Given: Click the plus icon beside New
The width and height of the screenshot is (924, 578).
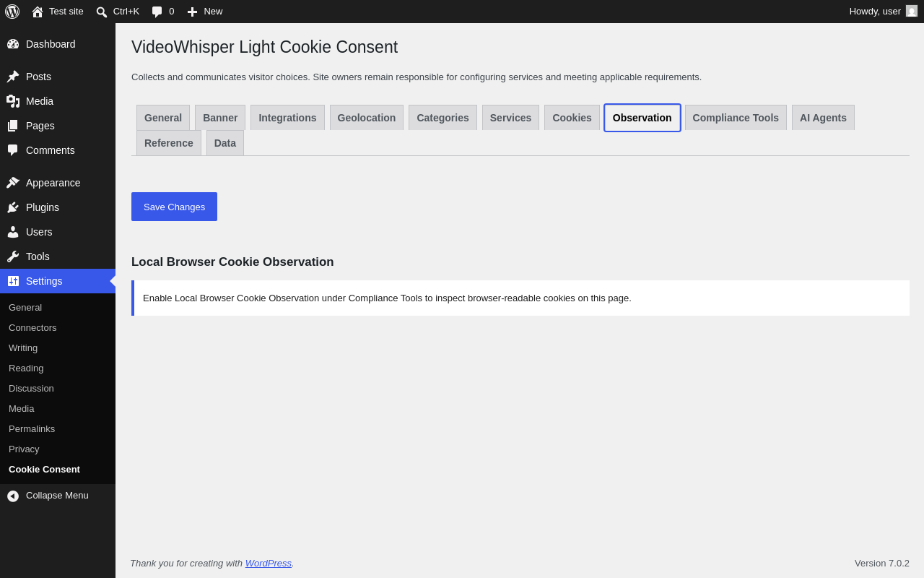Looking at the screenshot, I should [x=192, y=12].
